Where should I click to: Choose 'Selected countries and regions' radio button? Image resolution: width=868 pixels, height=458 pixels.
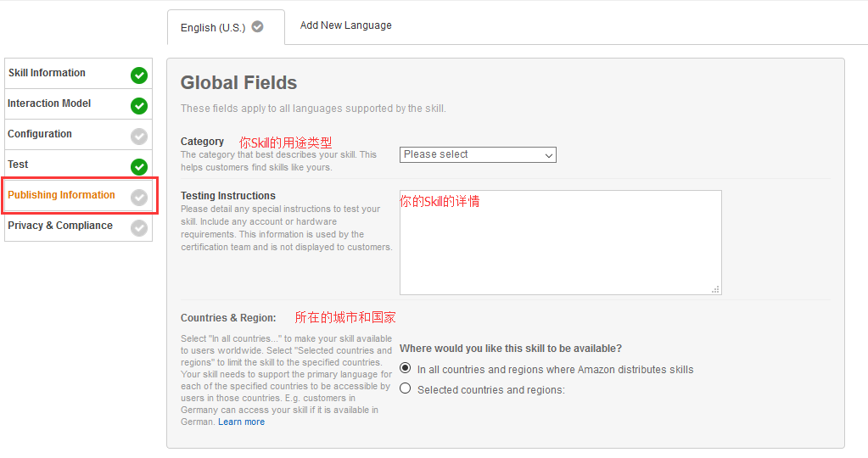[x=406, y=389]
